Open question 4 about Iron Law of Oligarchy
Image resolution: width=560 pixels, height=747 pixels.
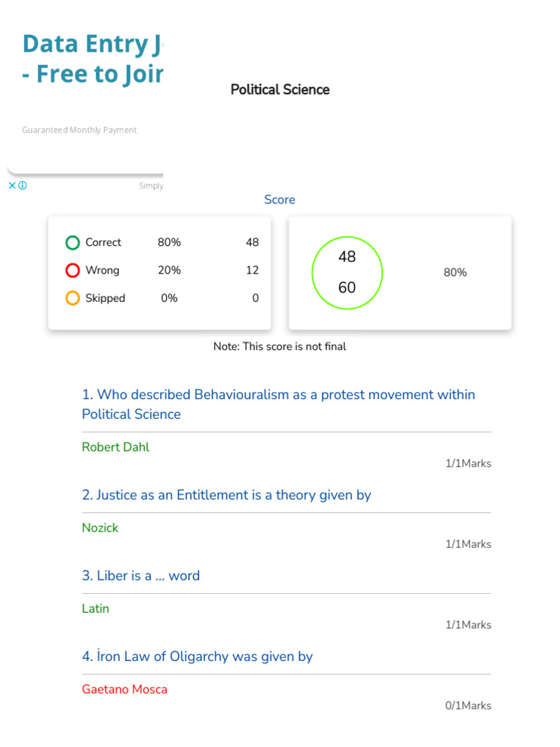click(x=197, y=657)
